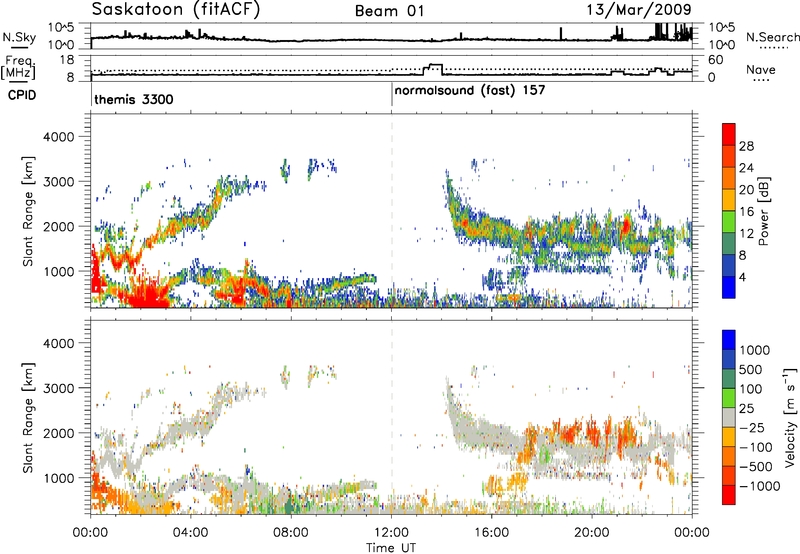Click the noise spike near 18:45 UT
The width and height of the screenshot is (800, 554).
[561, 34]
